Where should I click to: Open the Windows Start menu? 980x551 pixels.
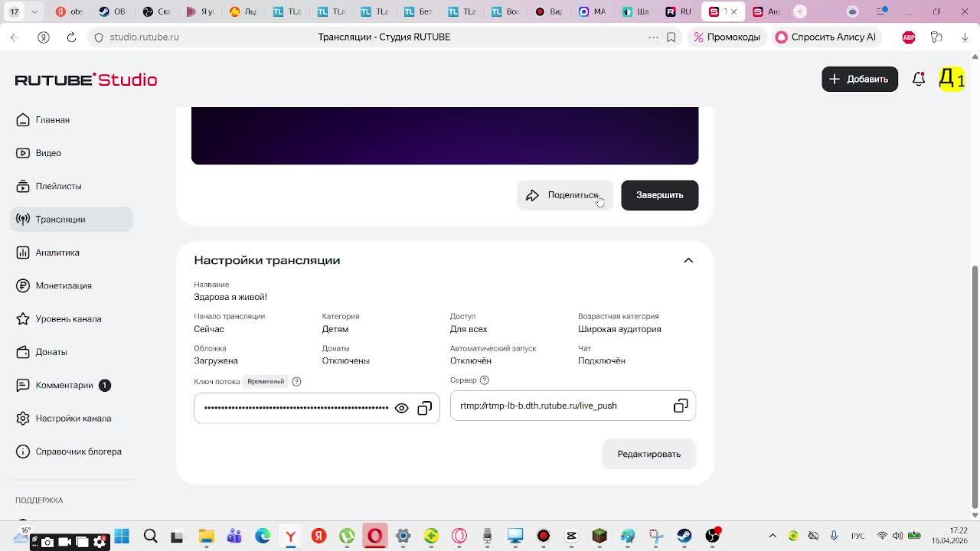[122, 536]
